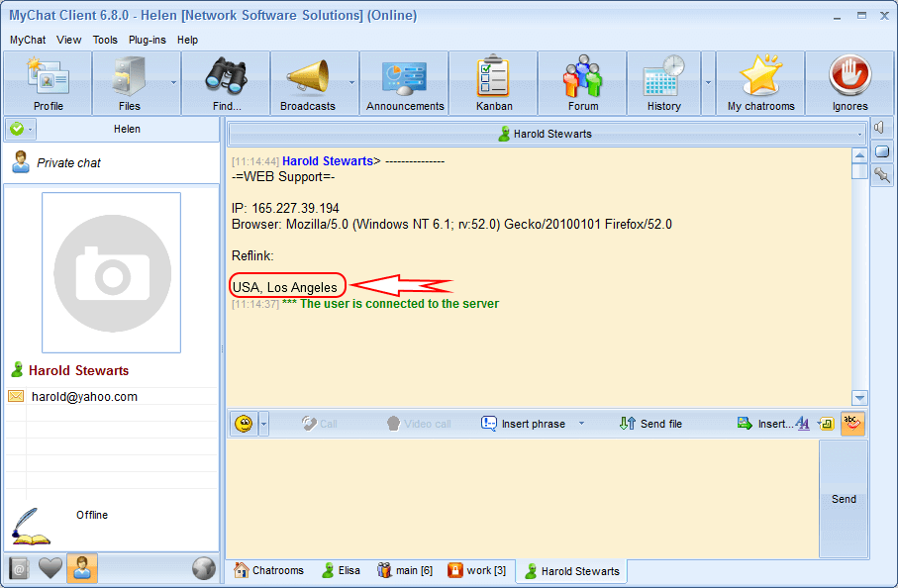Toggle the heart favorites view at bottom
This screenshot has height=588, width=898.
click(49, 567)
